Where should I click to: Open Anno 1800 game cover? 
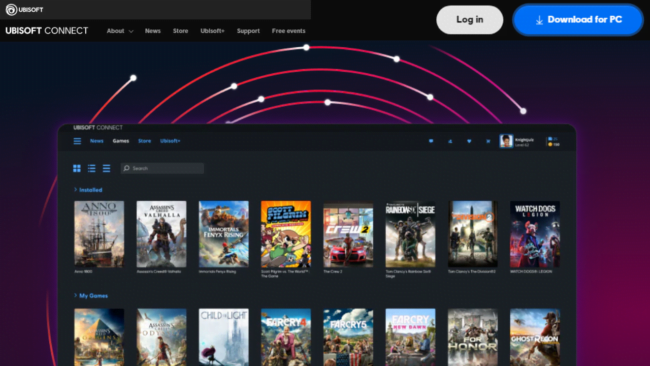click(99, 234)
